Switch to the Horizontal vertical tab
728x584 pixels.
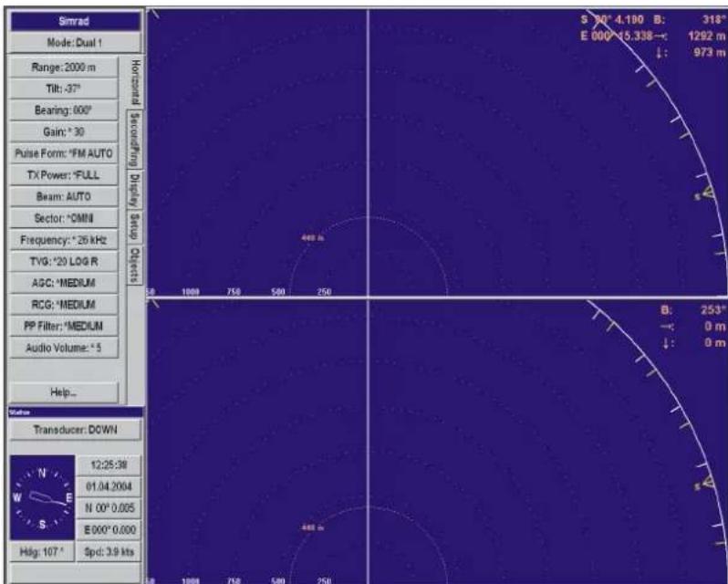point(135,83)
